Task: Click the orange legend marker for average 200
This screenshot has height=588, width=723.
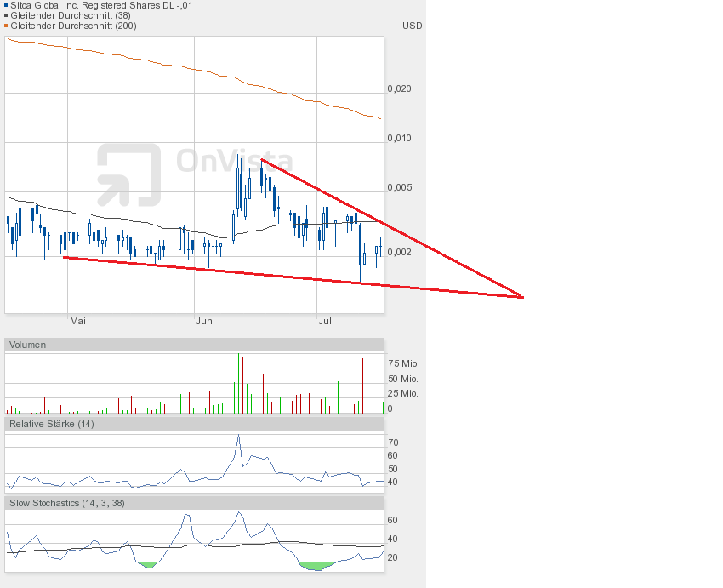Action: 6,26
